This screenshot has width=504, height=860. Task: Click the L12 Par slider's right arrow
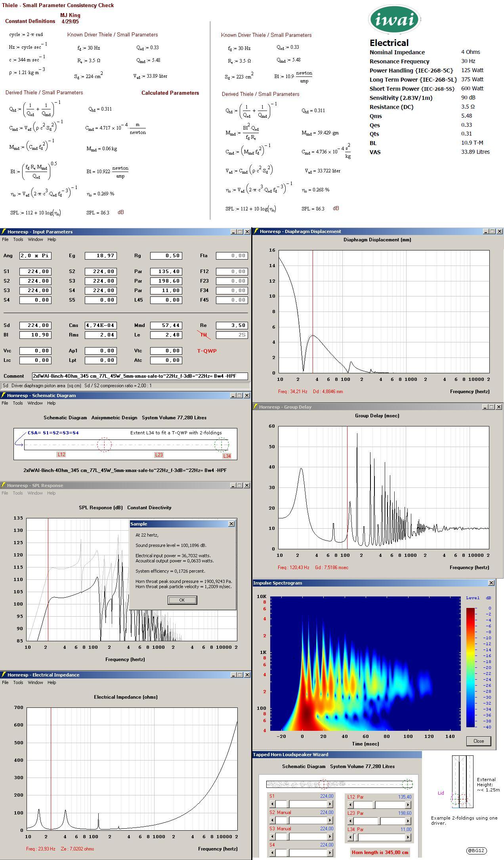click(408, 805)
